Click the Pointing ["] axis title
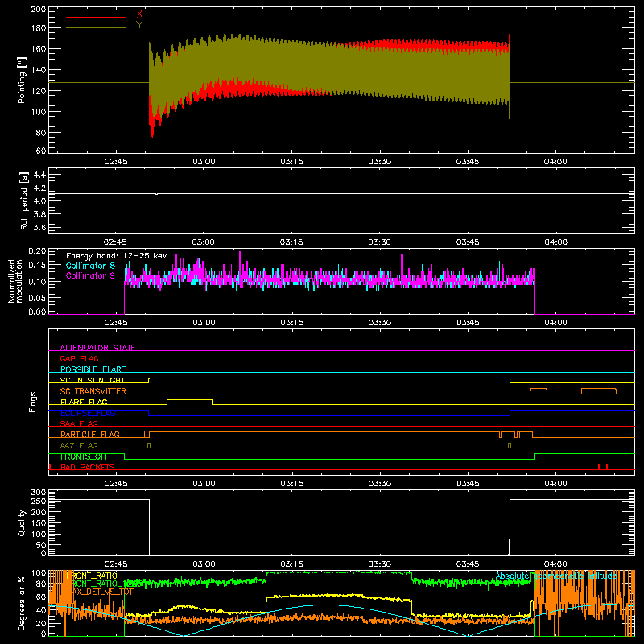This screenshot has width=644, height=644. tap(22, 80)
